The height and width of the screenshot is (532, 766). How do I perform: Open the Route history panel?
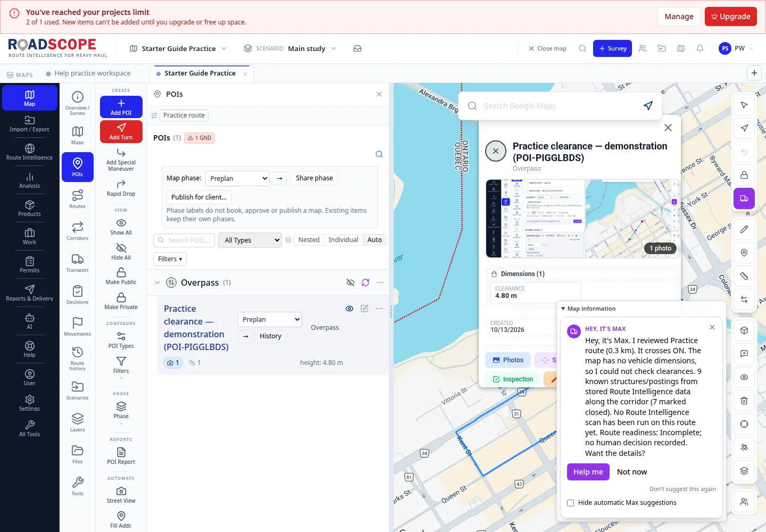tap(78, 359)
